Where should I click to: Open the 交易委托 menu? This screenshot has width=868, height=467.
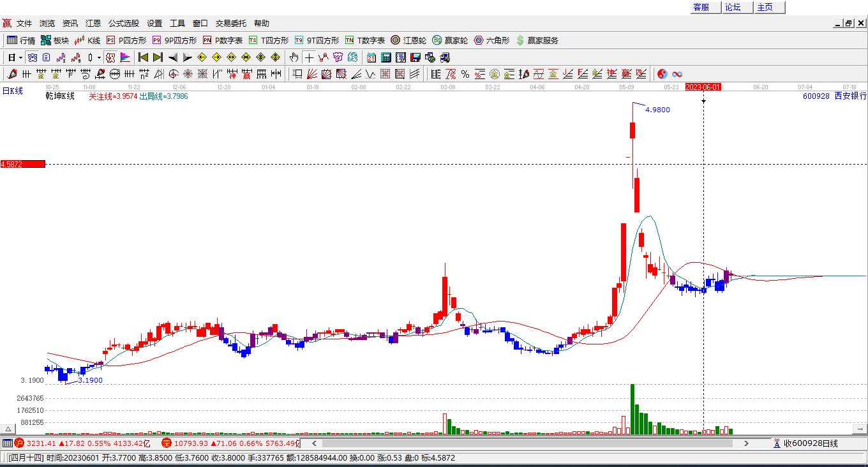pyautogui.click(x=231, y=24)
